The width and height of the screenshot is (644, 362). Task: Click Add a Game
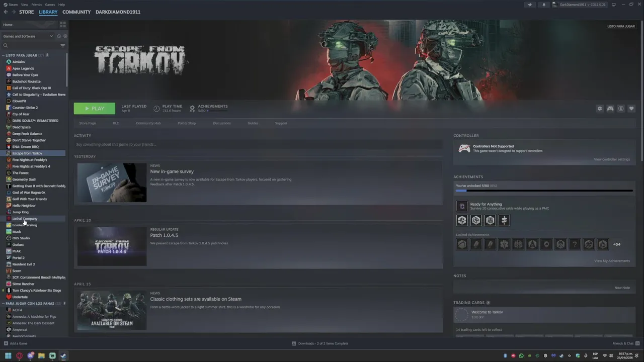pyautogui.click(x=16, y=343)
